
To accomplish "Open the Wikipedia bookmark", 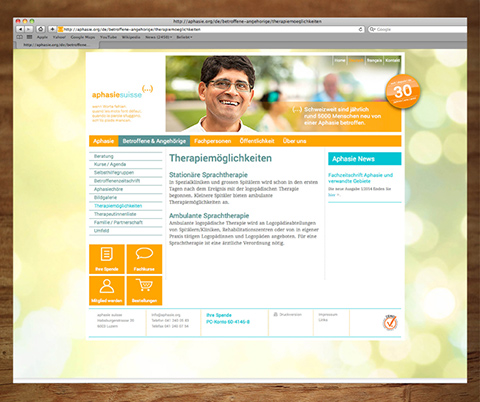I will pyautogui.click(x=131, y=37).
